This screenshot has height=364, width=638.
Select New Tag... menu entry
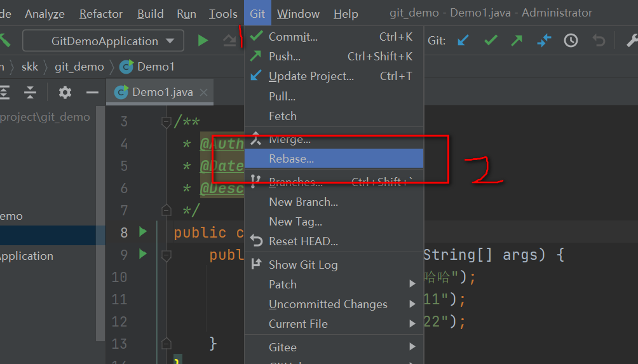click(x=334, y=222)
